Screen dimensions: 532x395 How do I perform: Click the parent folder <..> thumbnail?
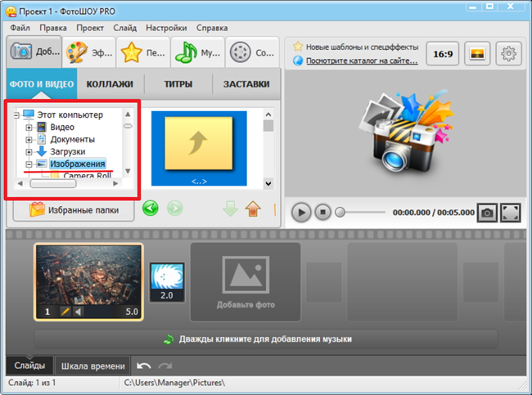[x=199, y=148]
